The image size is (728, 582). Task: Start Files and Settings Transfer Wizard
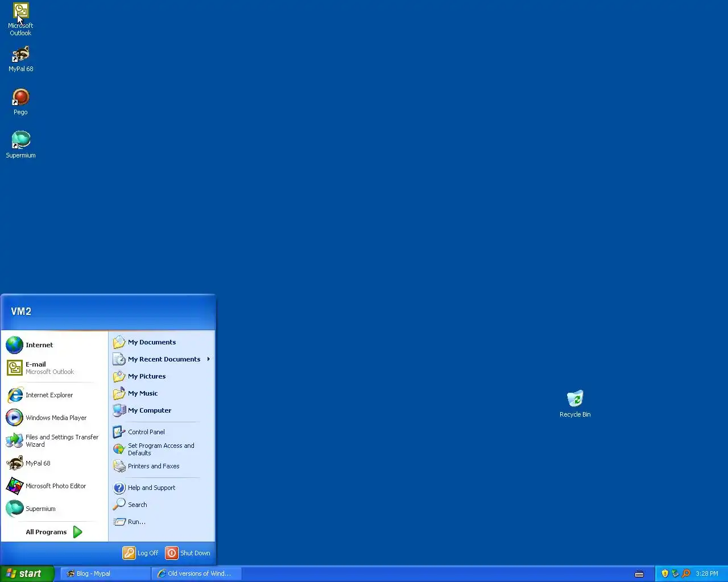pos(54,440)
